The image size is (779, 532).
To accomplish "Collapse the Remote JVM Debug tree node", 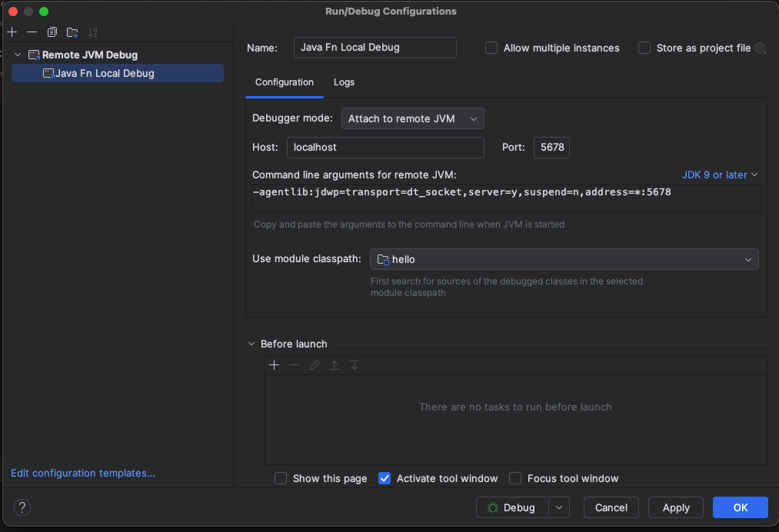I will [x=18, y=55].
